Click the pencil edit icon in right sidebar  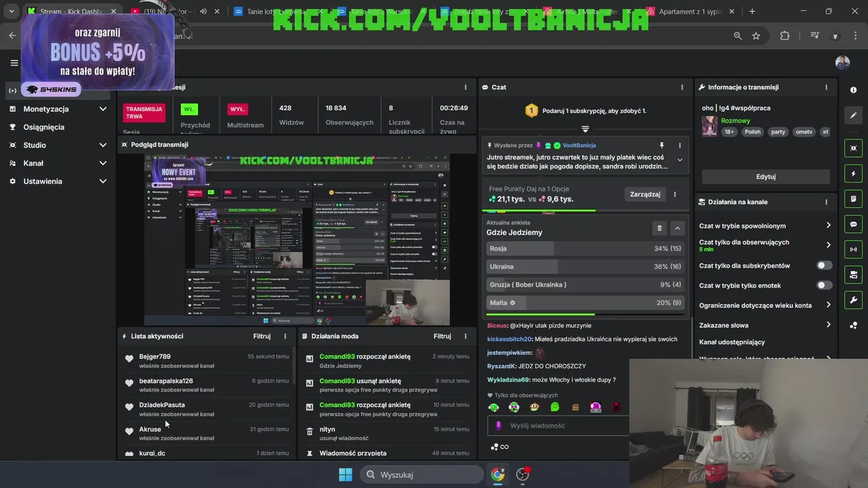tap(853, 115)
